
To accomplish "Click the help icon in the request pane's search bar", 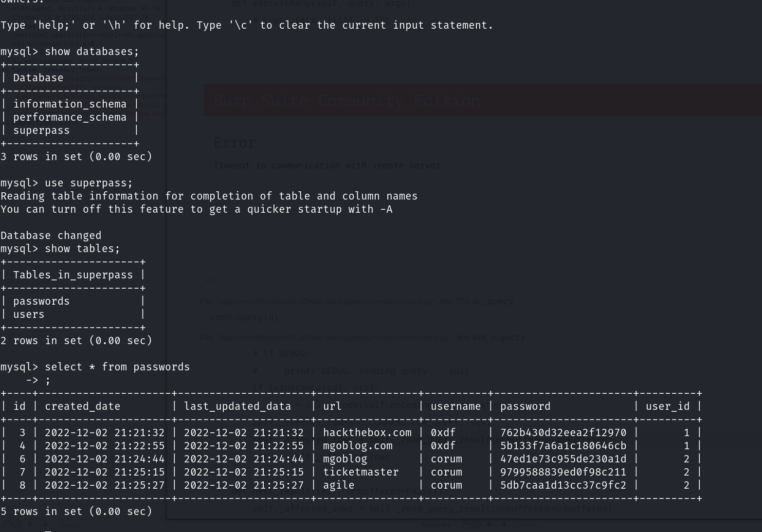I will [x=7, y=525].
